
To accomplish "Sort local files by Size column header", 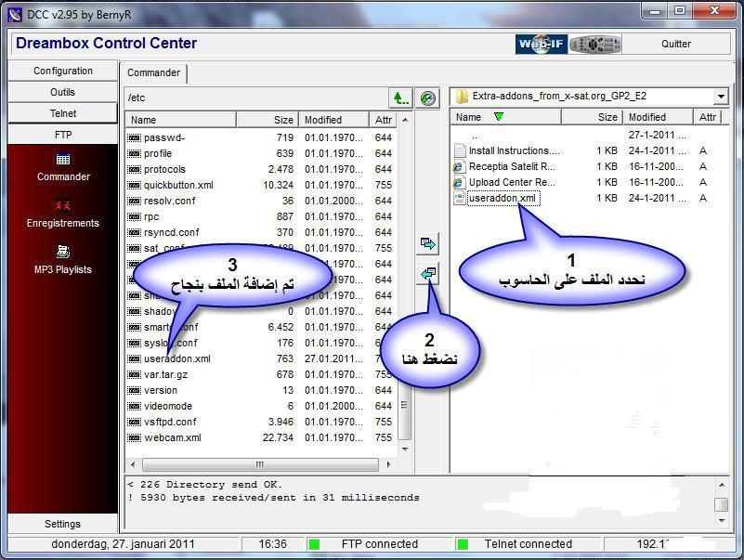I will [592, 117].
